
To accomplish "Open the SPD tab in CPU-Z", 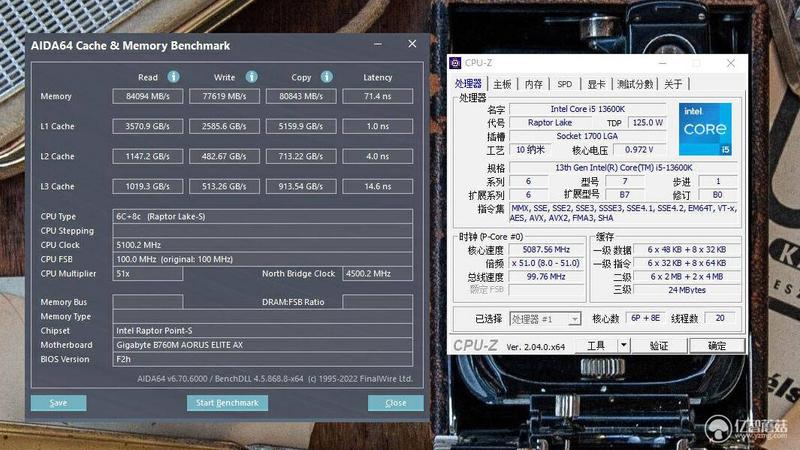I will [x=564, y=84].
